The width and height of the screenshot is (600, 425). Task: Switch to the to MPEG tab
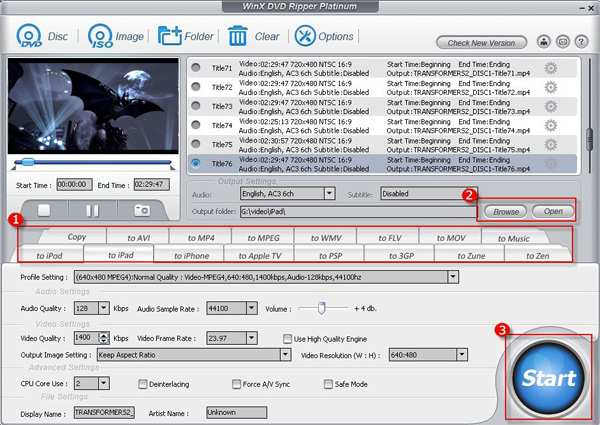pos(263,238)
